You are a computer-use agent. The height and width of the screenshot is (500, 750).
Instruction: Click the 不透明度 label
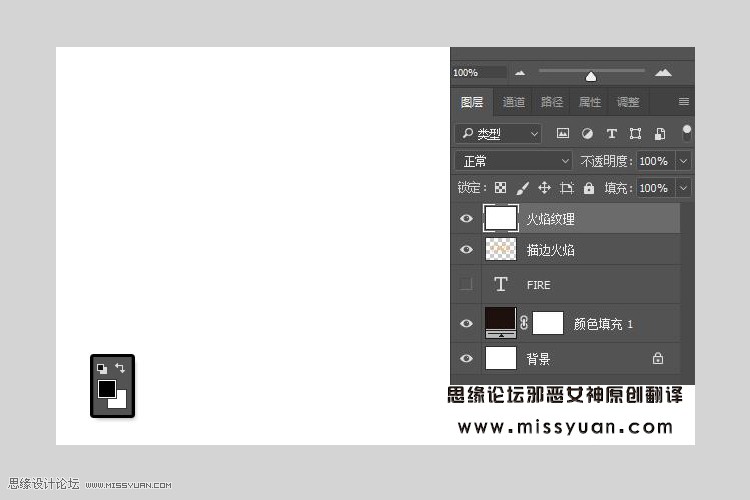tap(606, 161)
